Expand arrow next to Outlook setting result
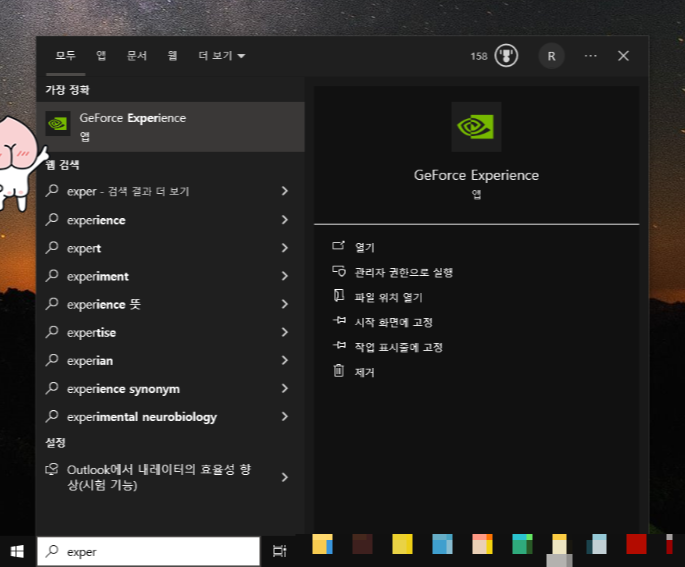 click(285, 477)
